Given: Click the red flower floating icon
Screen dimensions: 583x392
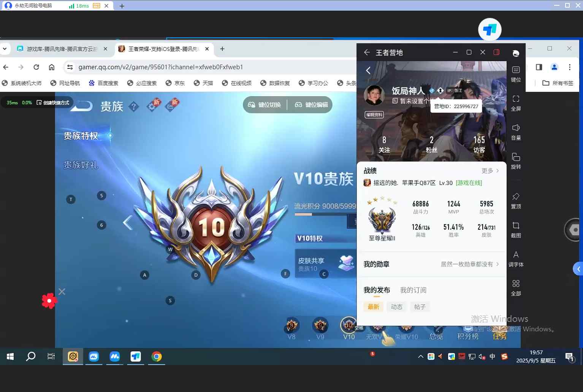Looking at the screenshot, I should click(x=49, y=301).
